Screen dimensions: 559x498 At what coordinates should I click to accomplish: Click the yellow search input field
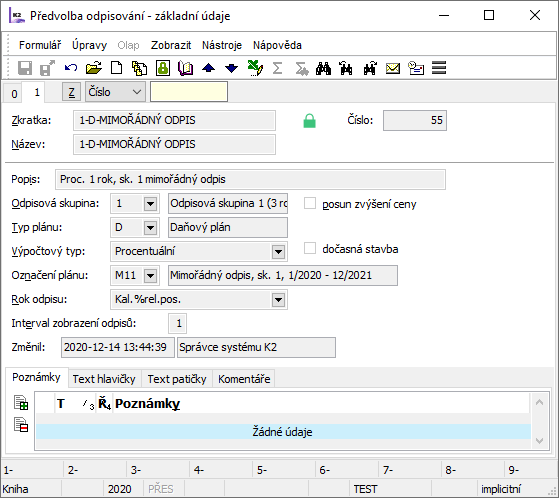189,92
